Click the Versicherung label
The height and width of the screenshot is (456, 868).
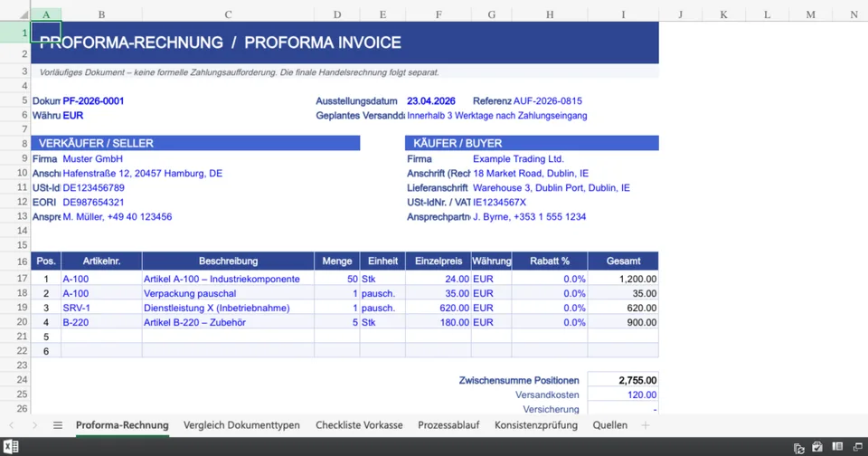pyautogui.click(x=551, y=409)
